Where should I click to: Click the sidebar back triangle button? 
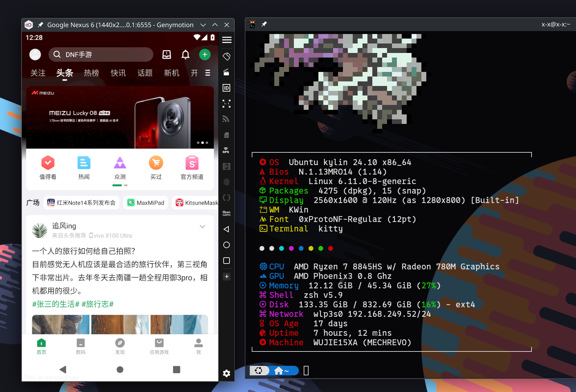226,229
